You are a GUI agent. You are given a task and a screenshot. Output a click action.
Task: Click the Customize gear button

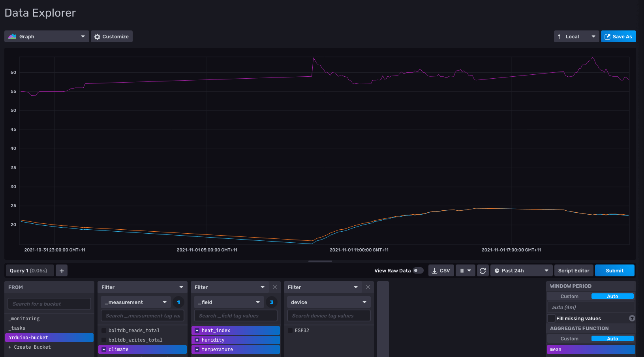coord(112,36)
